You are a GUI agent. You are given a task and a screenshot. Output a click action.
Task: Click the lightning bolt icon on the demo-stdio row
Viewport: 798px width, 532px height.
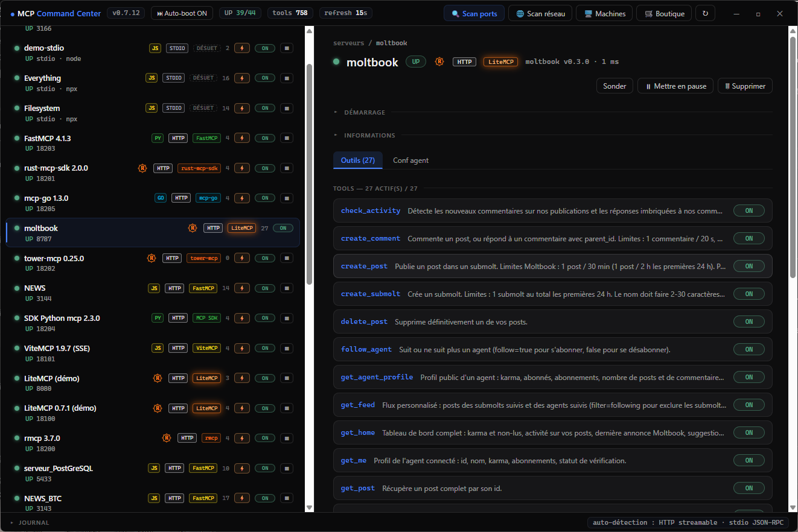[x=242, y=48]
